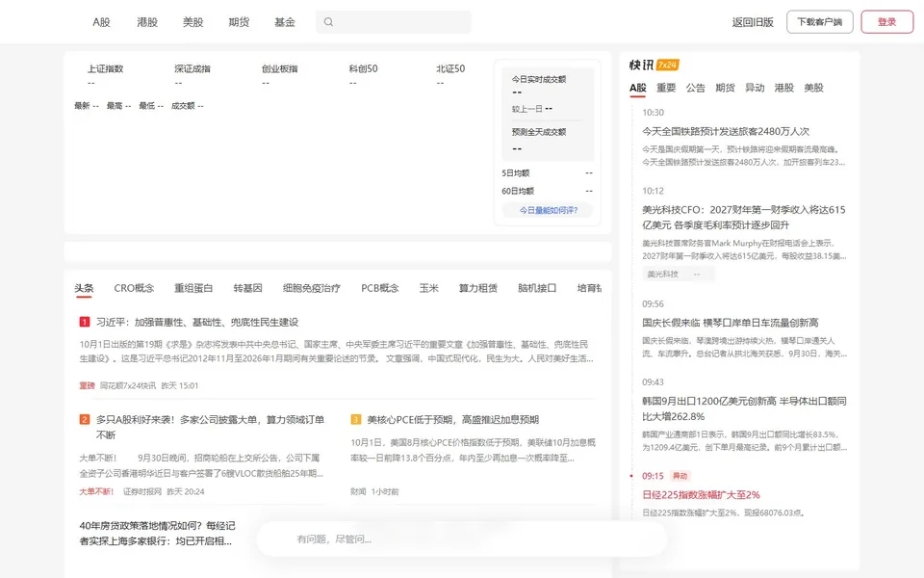Open headline 美核心PCE低于预期 article
The image size is (924, 578).
pyautogui.click(x=453, y=419)
